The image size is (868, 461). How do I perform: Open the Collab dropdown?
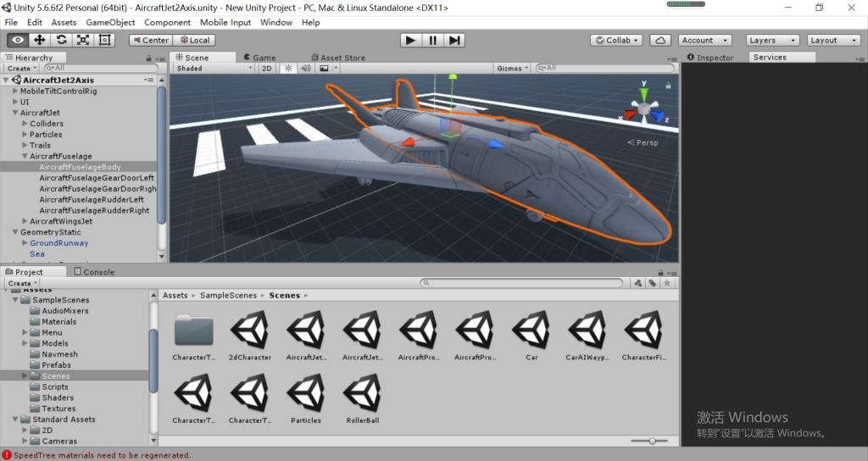coord(617,41)
